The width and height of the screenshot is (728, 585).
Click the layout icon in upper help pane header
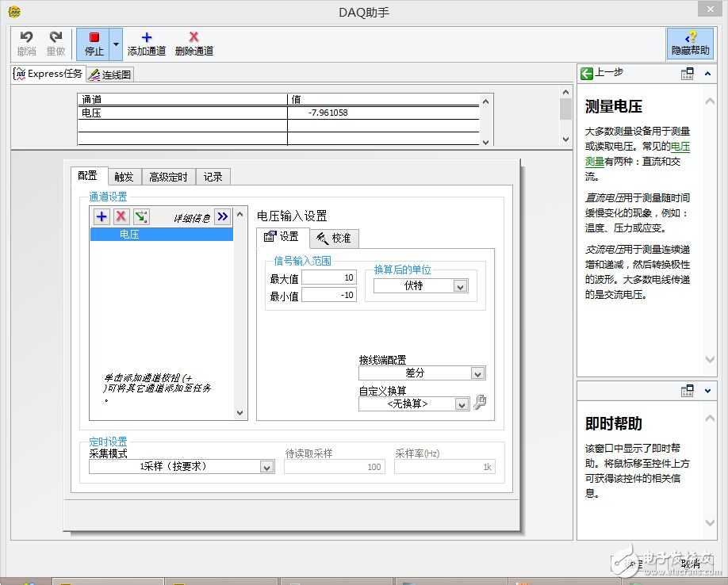pyautogui.click(x=687, y=73)
